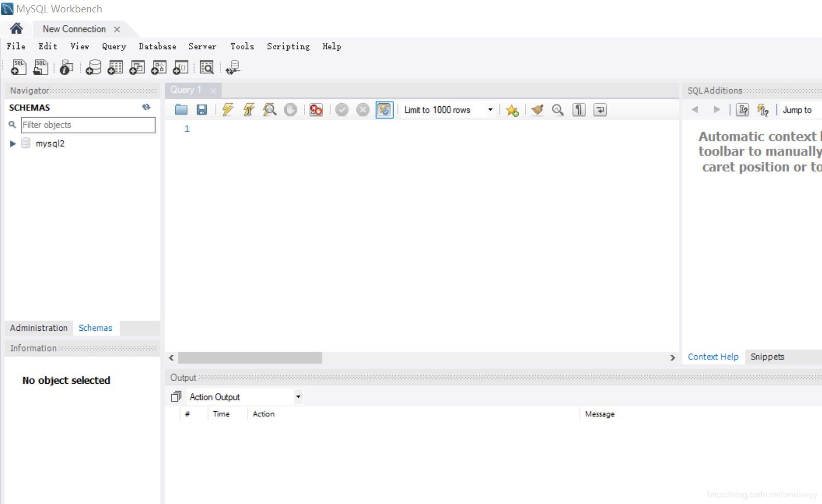
Task: Stop the running query hand icon
Action: [290, 109]
